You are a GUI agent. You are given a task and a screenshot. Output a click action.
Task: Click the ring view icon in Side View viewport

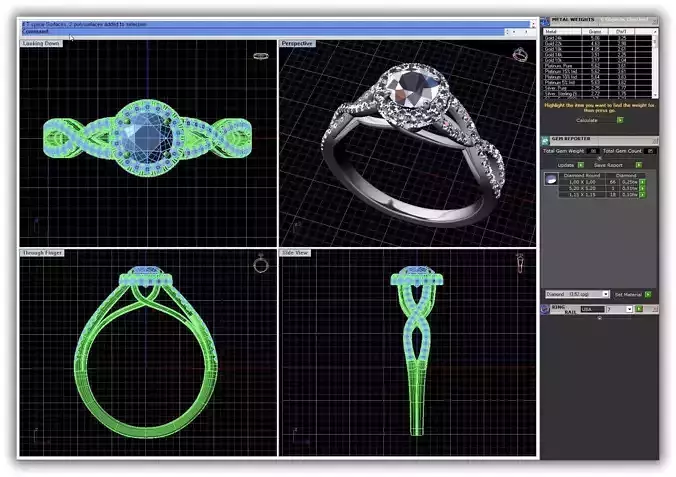coord(520,263)
